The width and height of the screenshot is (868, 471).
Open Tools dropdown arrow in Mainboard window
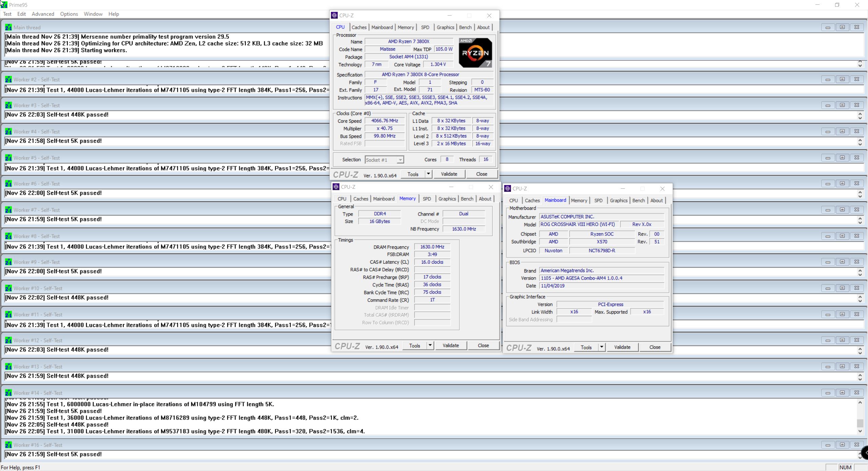click(x=601, y=347)
